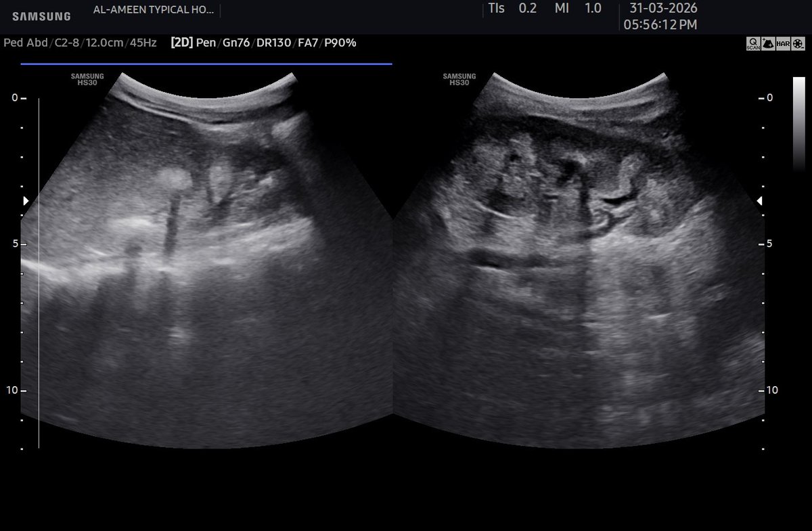Click the [2D] mode label
Viewport: 812px width, 531px height.
pyautogui.click(x=181, y=43)
